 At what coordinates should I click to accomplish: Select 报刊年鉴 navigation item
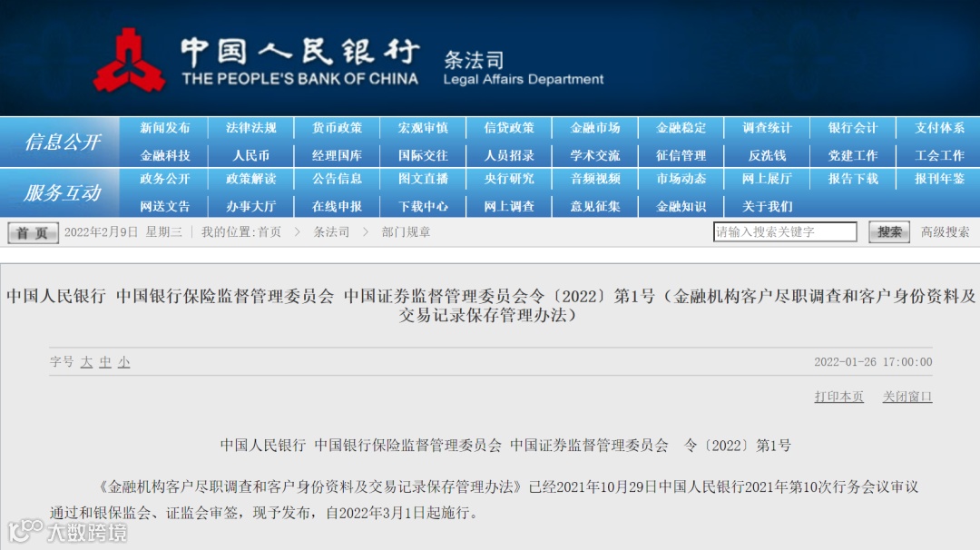click(x=939, y=179)
